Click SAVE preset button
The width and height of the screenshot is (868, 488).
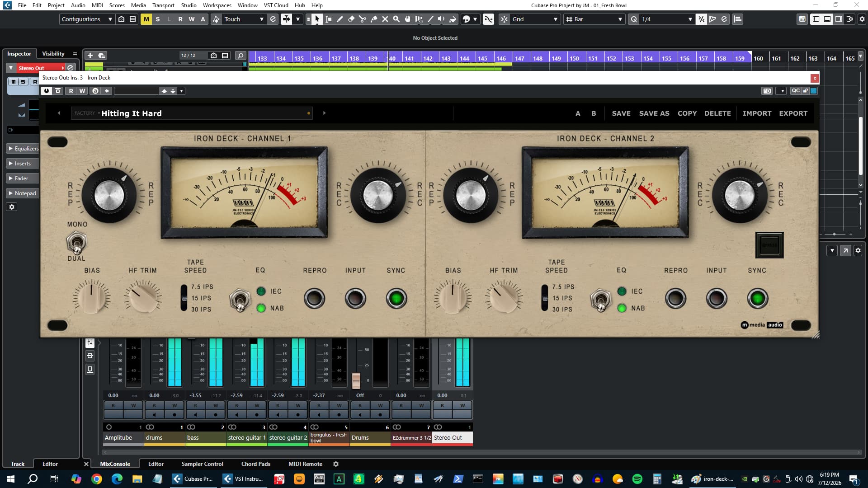621,113
